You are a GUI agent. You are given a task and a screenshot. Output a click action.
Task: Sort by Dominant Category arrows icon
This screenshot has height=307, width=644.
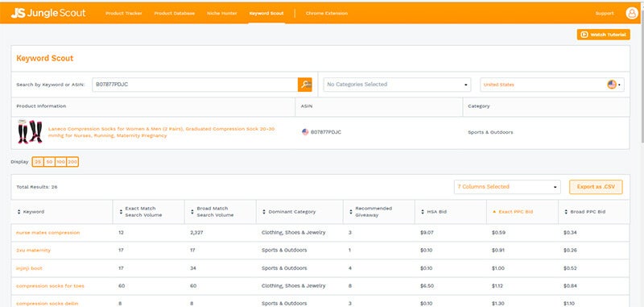point(264,212)
